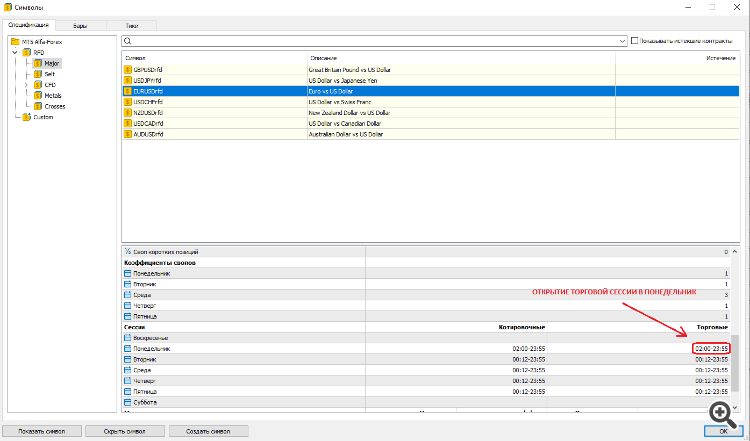Select the Crosses group icon
750x441 pixels.
(x=38, y=106)
